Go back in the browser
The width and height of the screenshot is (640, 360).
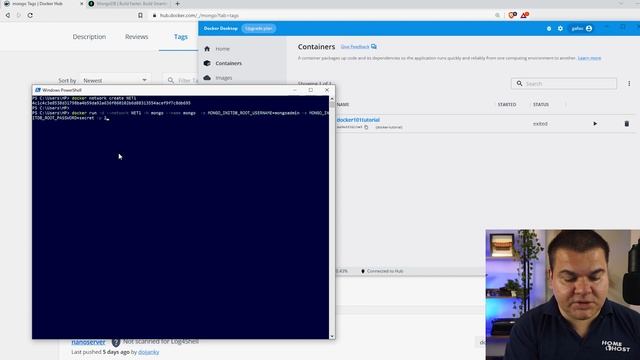pos(8,15)
